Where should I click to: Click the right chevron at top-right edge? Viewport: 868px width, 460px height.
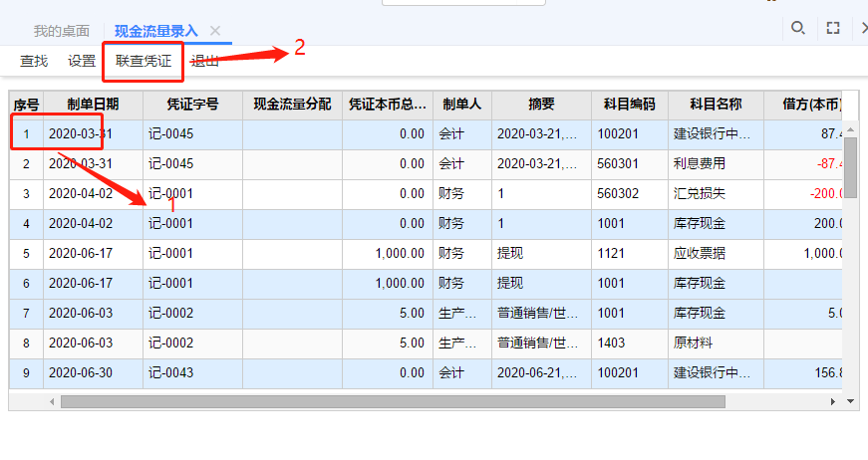(863, 28)
